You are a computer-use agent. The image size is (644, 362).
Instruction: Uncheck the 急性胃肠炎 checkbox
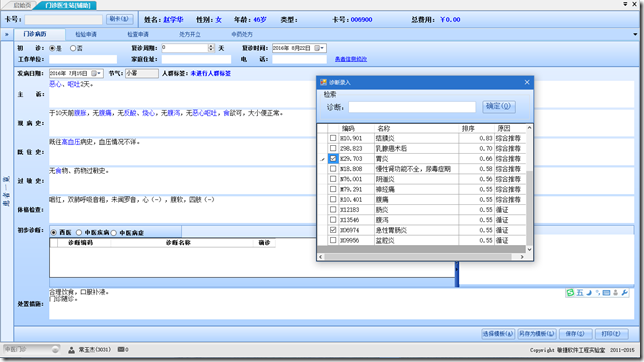[333, 230]
